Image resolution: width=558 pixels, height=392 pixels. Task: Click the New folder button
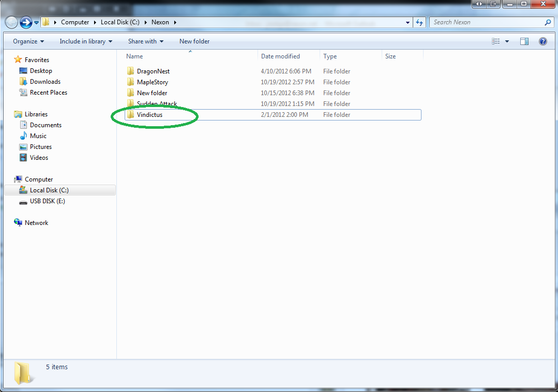[194, 41]
